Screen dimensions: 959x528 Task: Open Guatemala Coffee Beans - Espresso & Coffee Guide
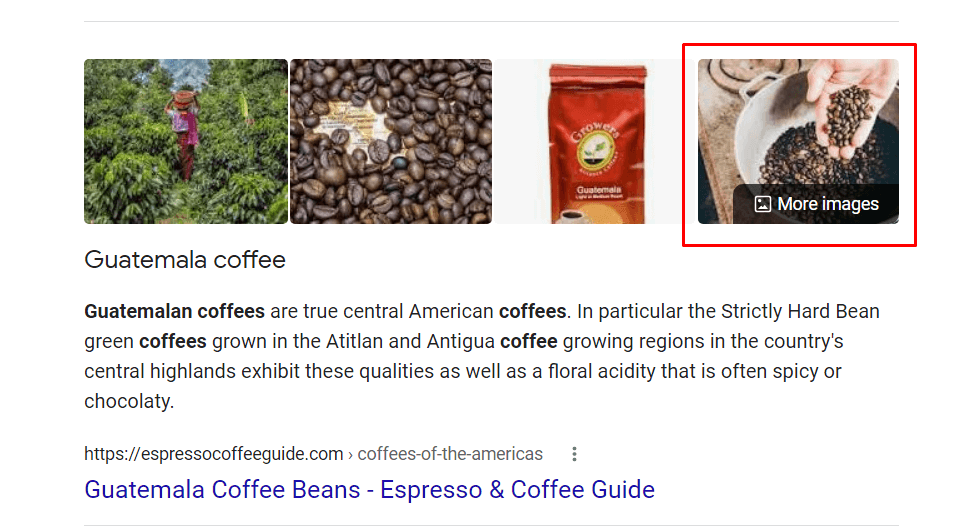(x=369, y=489)
